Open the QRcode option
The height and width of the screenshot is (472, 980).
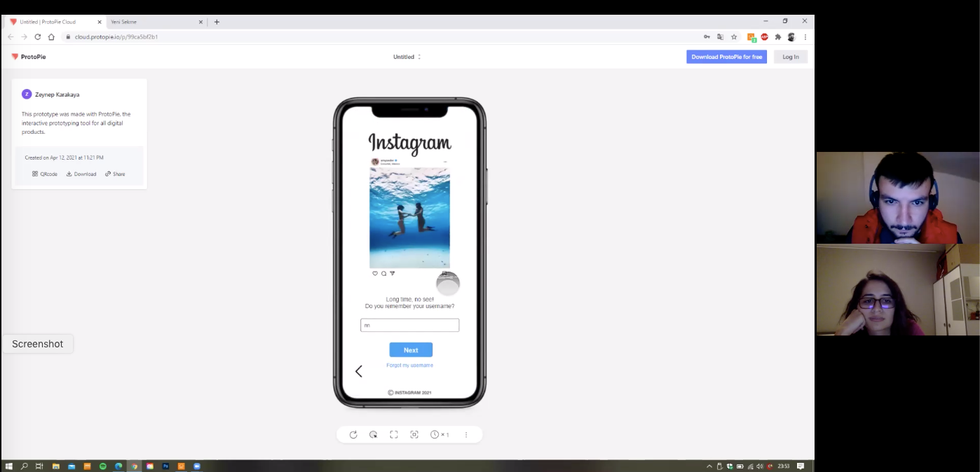45,174
